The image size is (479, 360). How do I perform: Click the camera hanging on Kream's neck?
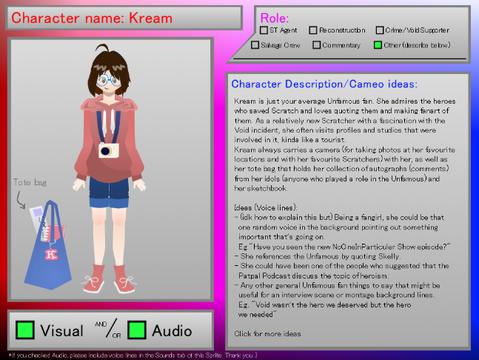(109, 151)
